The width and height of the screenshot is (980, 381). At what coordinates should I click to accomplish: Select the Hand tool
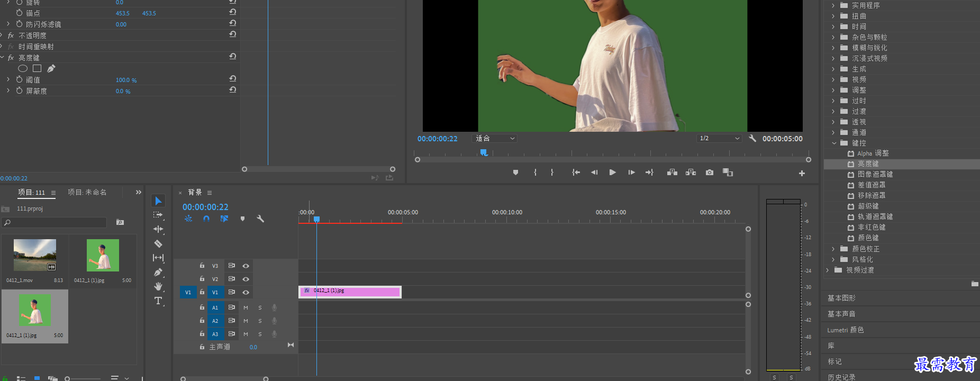(158, 286)
